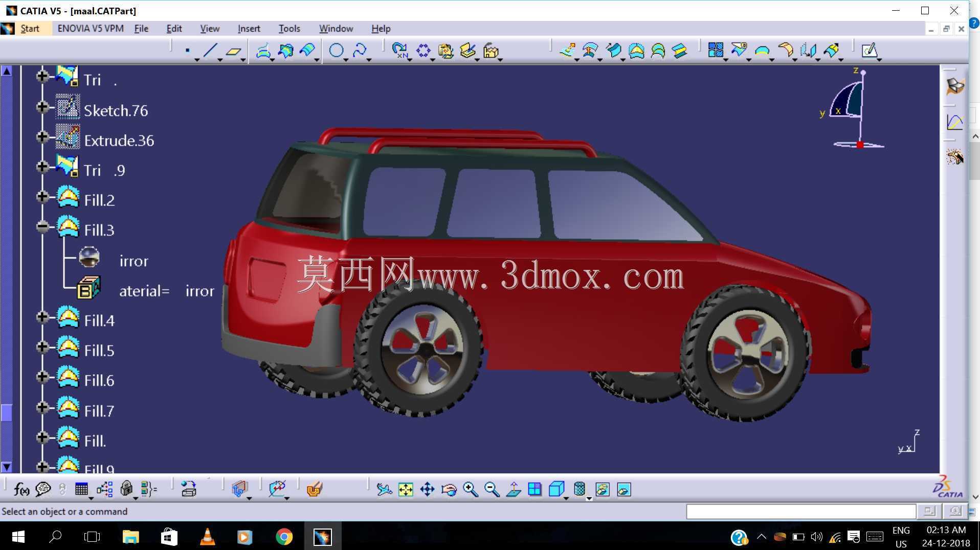Open the Insert menu
This screenshot has width=980, height=550.
click(x=249, y=29)
